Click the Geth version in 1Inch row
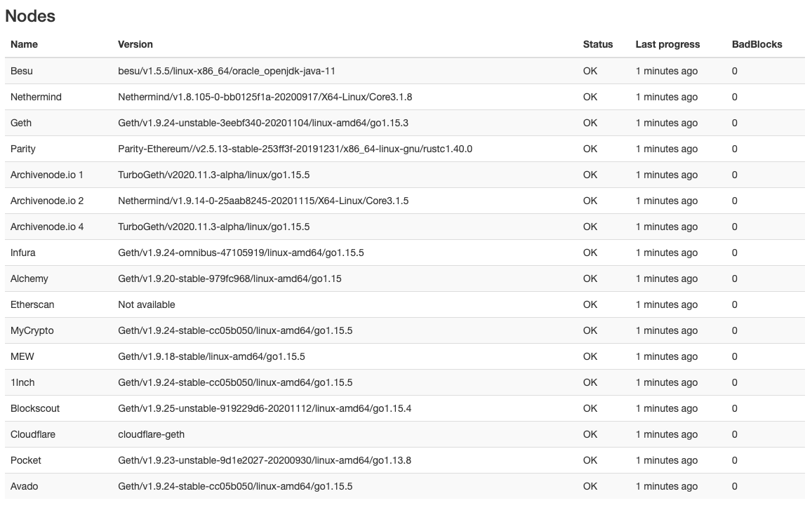 pos(235,382)
